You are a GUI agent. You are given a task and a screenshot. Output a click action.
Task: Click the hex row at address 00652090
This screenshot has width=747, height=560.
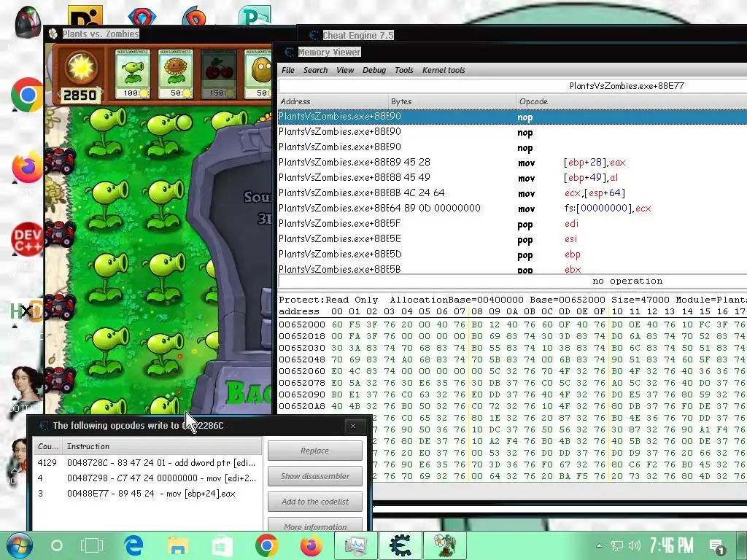(x=512, y=394)
